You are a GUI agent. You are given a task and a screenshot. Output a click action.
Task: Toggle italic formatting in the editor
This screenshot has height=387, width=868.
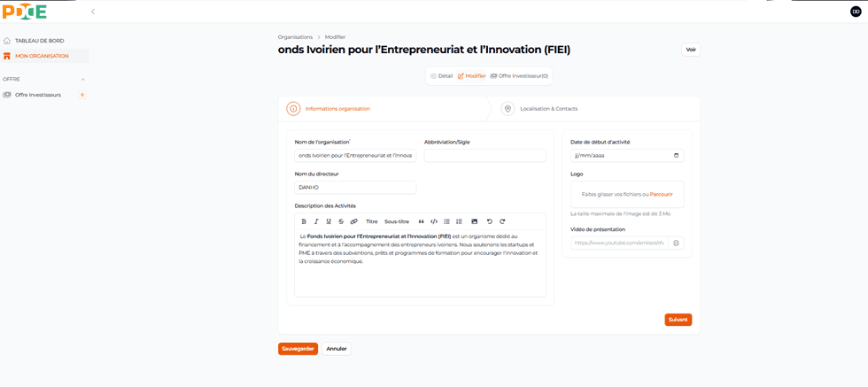(316, 221)
